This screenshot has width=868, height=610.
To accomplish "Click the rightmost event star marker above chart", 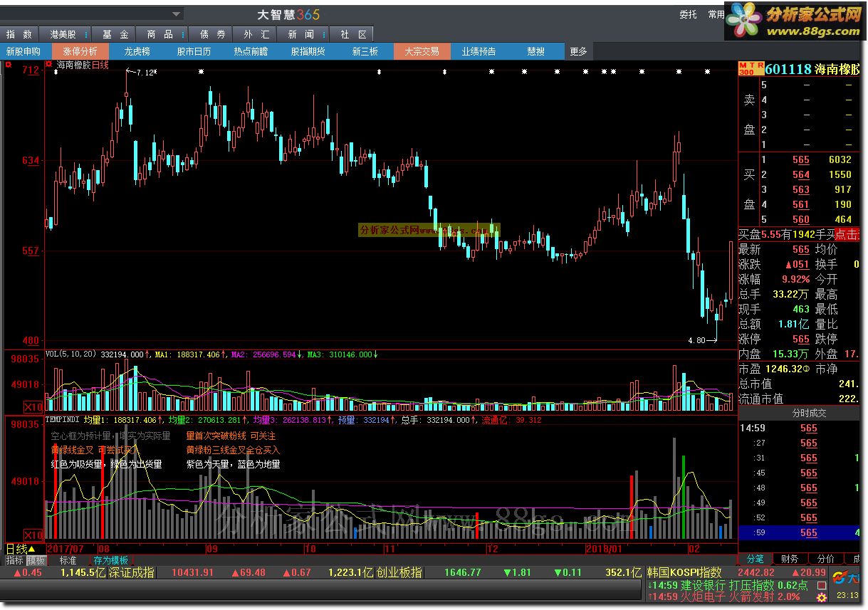I will pyautogui.click(x=707, y=71).
